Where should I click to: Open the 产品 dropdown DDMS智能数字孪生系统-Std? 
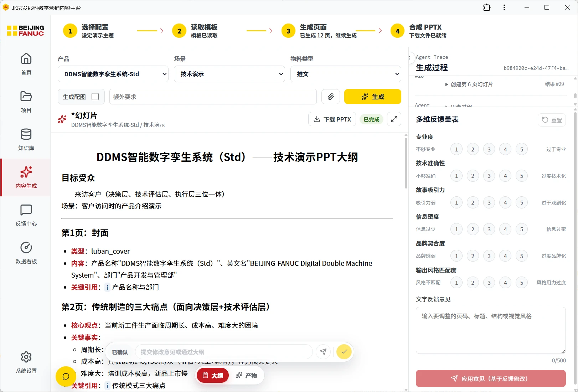113,74
